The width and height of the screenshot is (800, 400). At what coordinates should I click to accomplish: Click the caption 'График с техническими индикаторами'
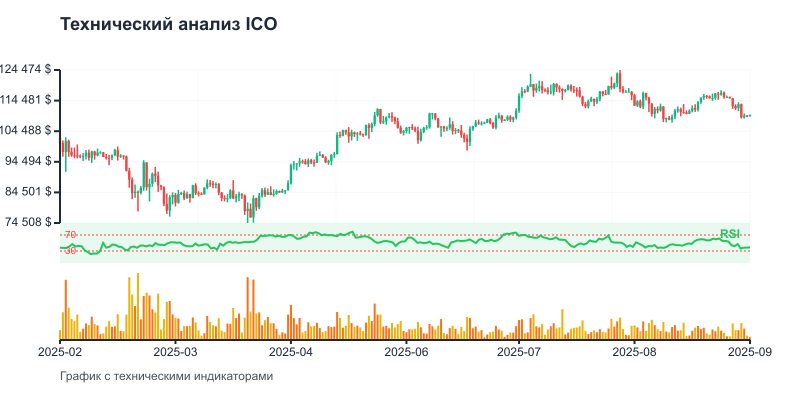click(166, 377)
